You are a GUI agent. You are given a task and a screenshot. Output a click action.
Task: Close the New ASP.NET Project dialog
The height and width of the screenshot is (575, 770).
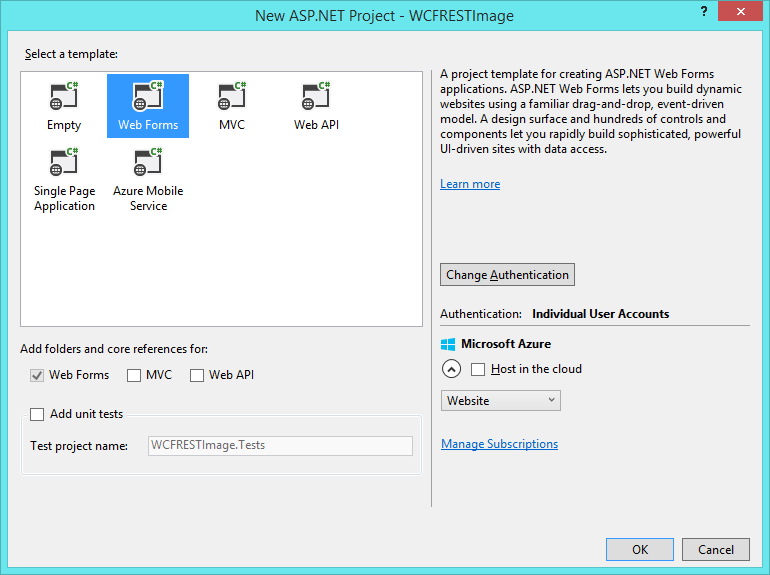(741, 11)
